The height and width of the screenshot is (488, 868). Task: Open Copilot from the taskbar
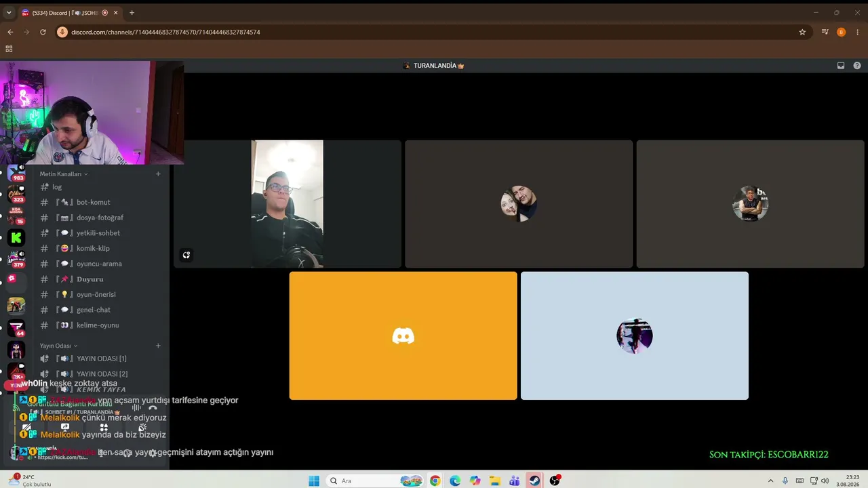click(475, 481)
